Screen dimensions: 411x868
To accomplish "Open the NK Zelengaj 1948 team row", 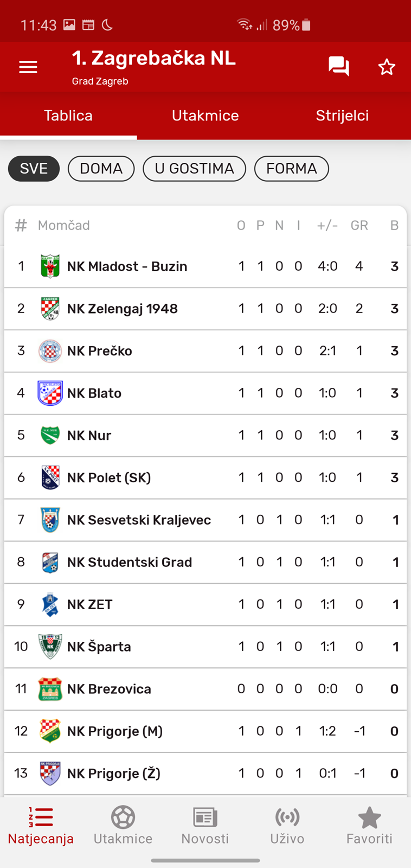I will tap(206, 309).
